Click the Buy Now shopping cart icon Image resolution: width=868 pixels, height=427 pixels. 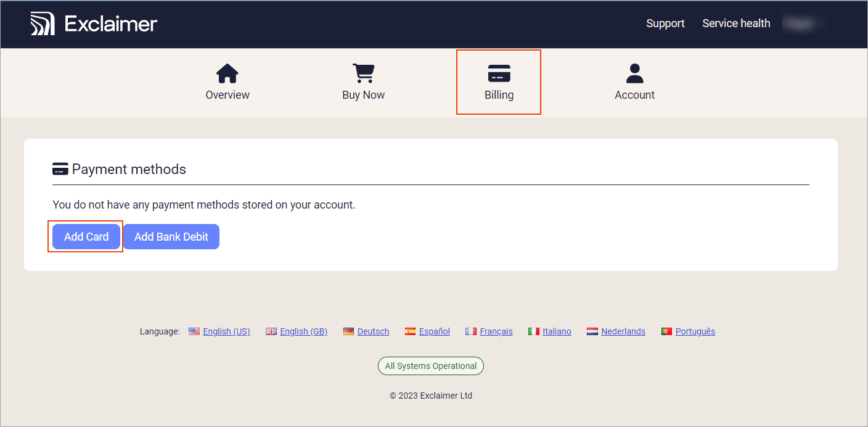[363, 73]
